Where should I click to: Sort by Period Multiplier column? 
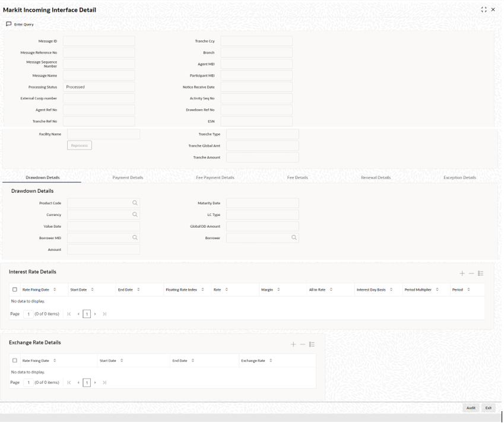click(437, 290)
